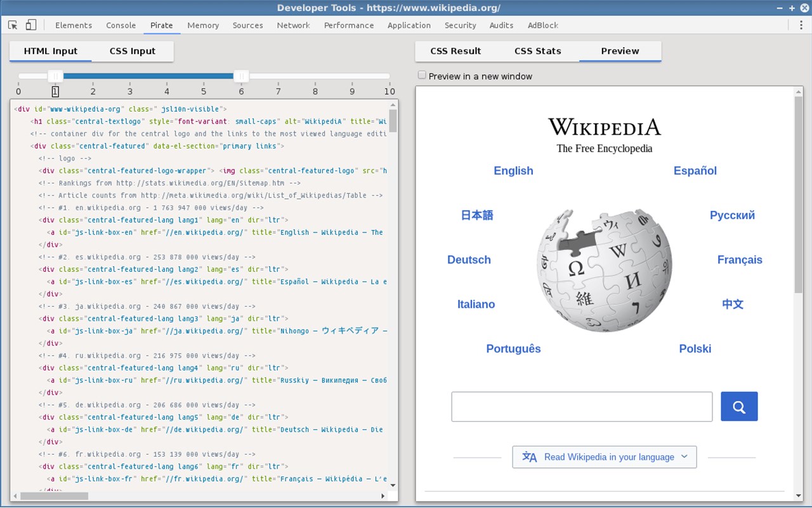Click the blue magnifier search button

click(x=739, y=406)
